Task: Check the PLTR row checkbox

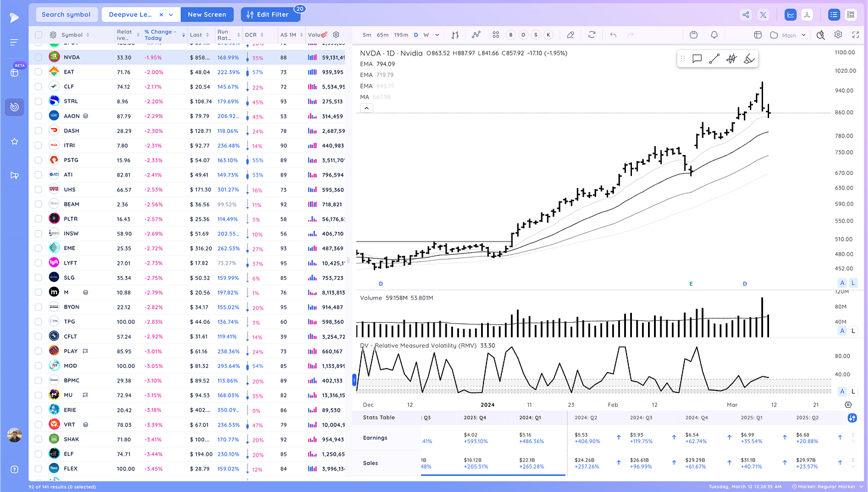Action: [x=38, y=218]
